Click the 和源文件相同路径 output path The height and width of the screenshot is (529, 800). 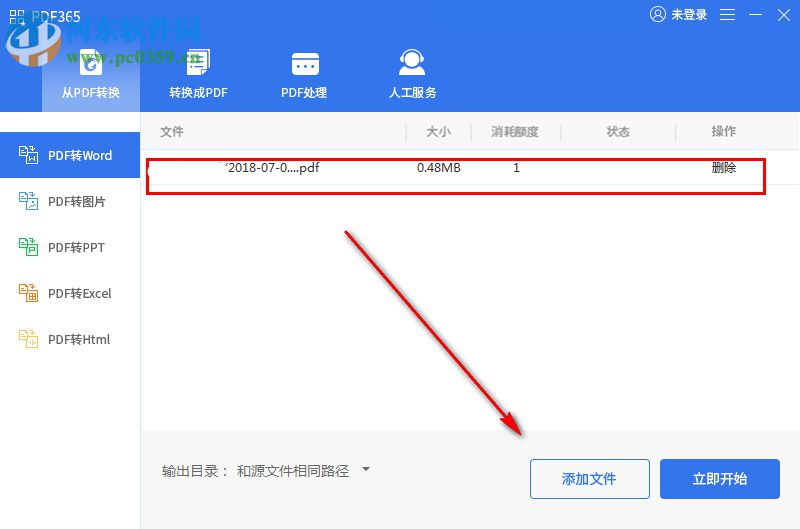click(293, 471)
